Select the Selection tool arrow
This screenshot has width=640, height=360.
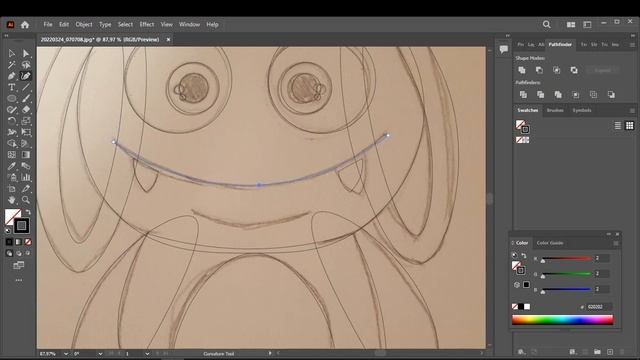click(x=11, y=53)
